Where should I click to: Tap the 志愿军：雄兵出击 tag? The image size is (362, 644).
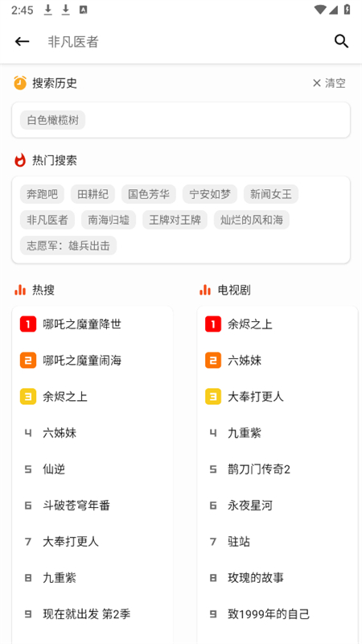(68, 246)
